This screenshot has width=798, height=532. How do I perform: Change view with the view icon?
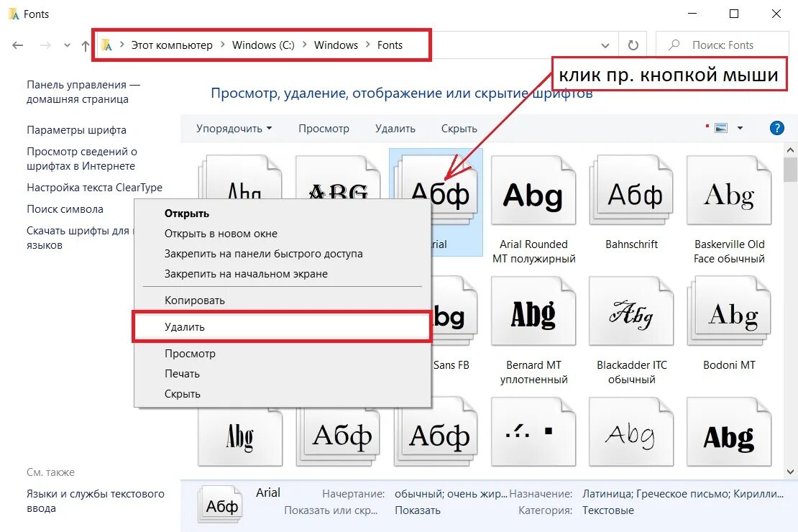721,128
